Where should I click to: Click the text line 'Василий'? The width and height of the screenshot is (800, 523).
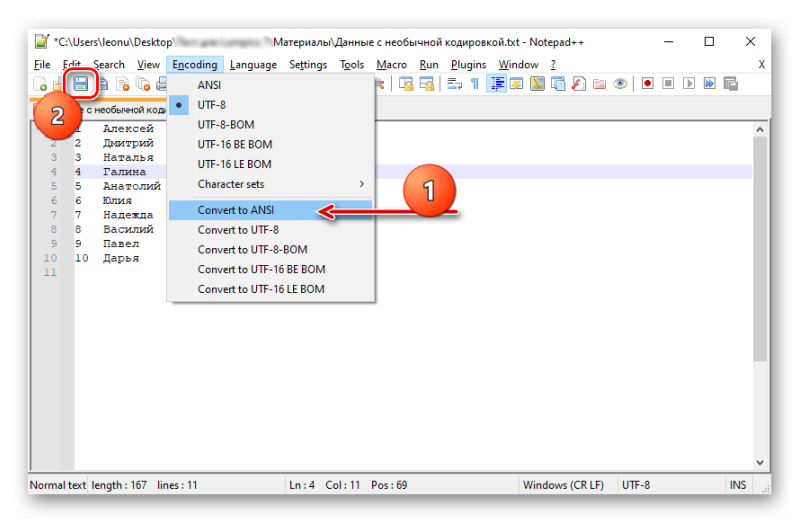point(128,230)
